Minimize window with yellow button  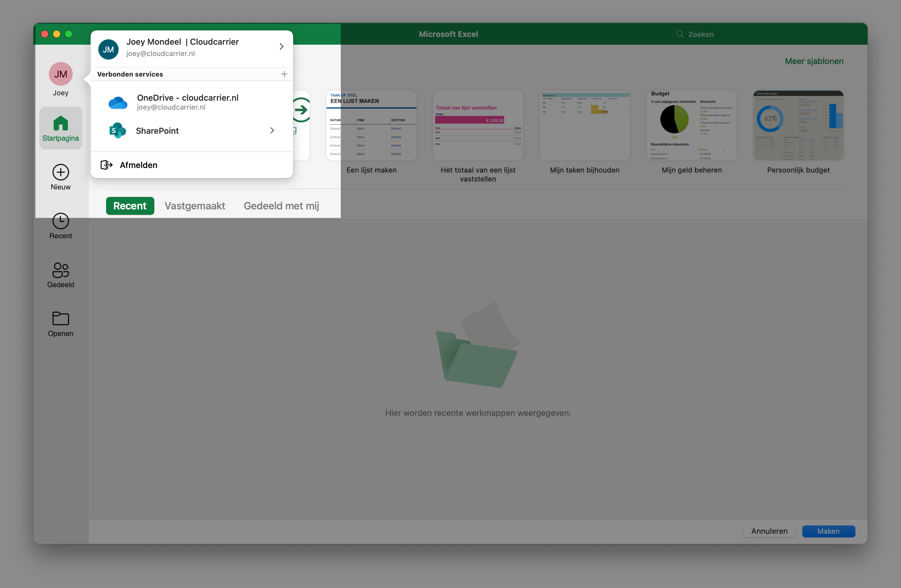[x=57, y=34]
